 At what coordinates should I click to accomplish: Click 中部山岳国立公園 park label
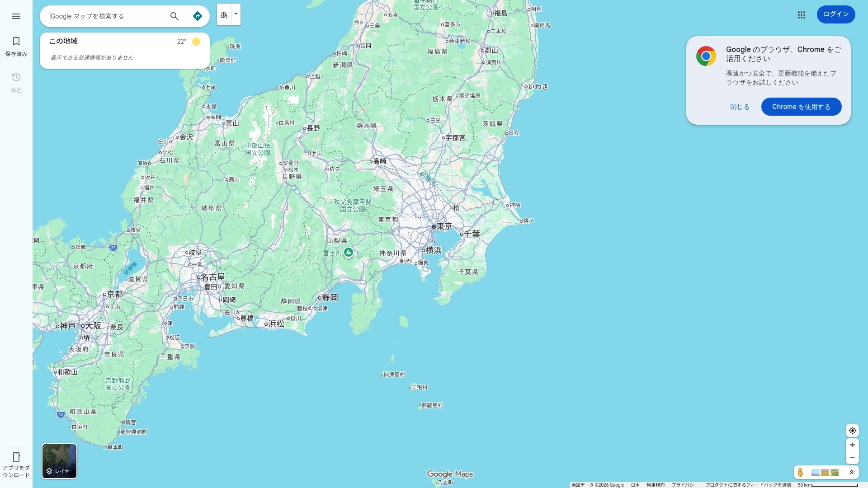coord(258,149)
